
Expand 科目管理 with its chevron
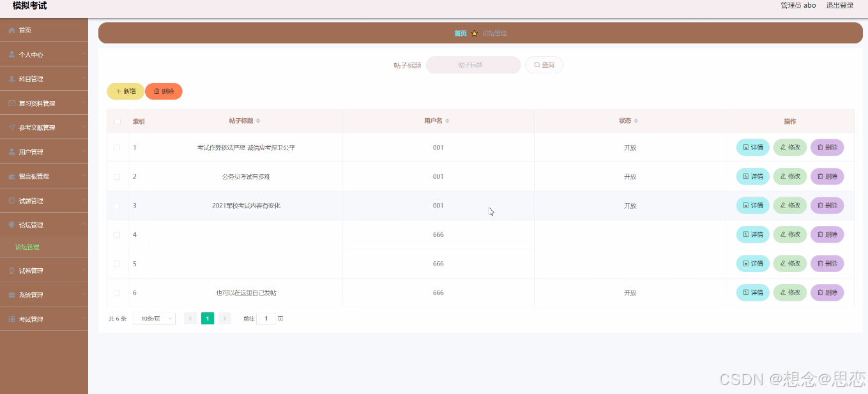(84, 79)
